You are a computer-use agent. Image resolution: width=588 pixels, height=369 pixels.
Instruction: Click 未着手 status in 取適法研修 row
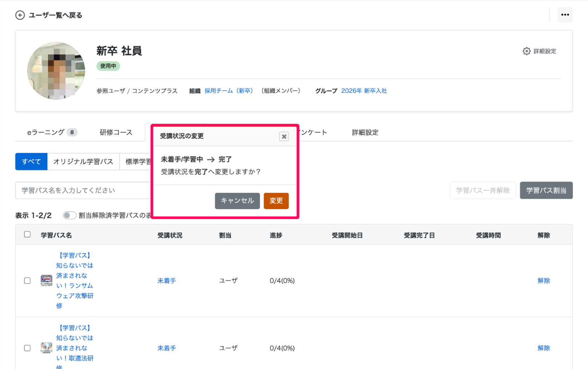[x=167, y=348]
